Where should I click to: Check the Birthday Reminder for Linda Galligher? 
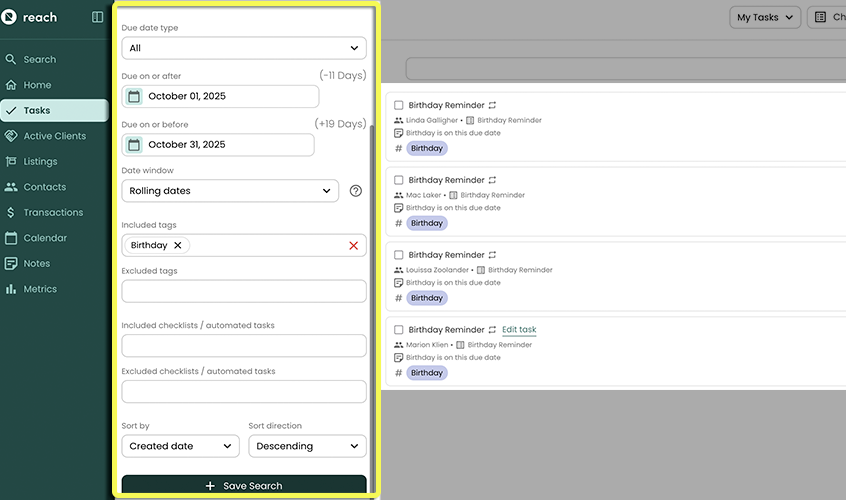399,105
